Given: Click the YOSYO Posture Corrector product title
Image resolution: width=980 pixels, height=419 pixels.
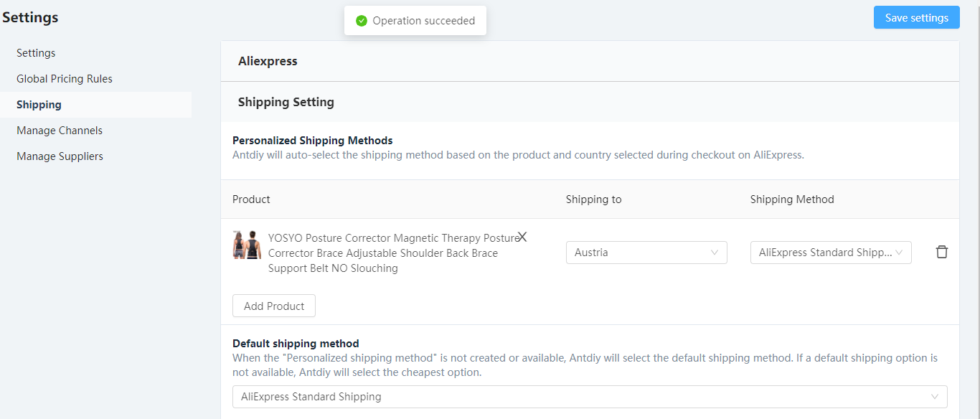Looking at the screenshot, I should 393,253.
